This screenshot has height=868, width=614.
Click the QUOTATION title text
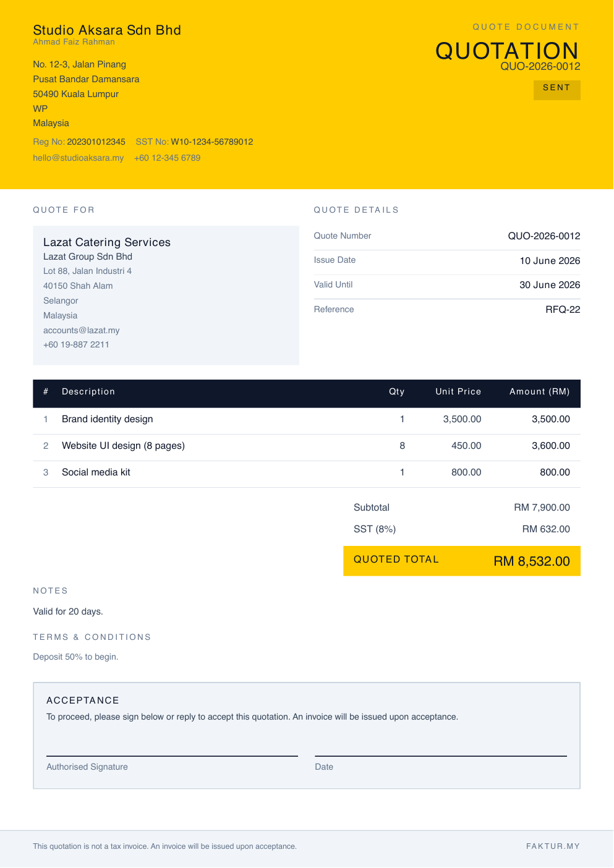click(507, 51)
